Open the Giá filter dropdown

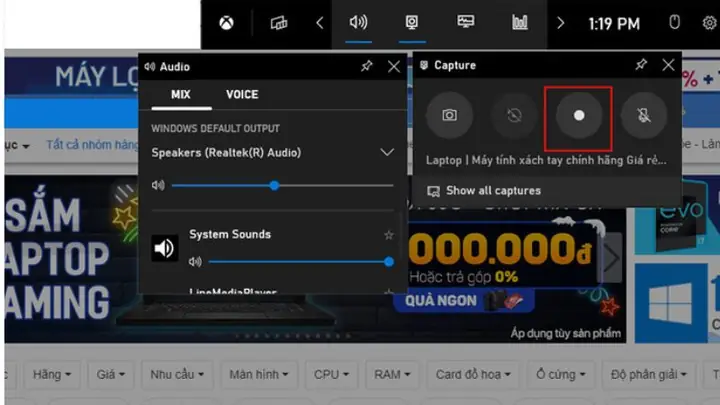111,375
